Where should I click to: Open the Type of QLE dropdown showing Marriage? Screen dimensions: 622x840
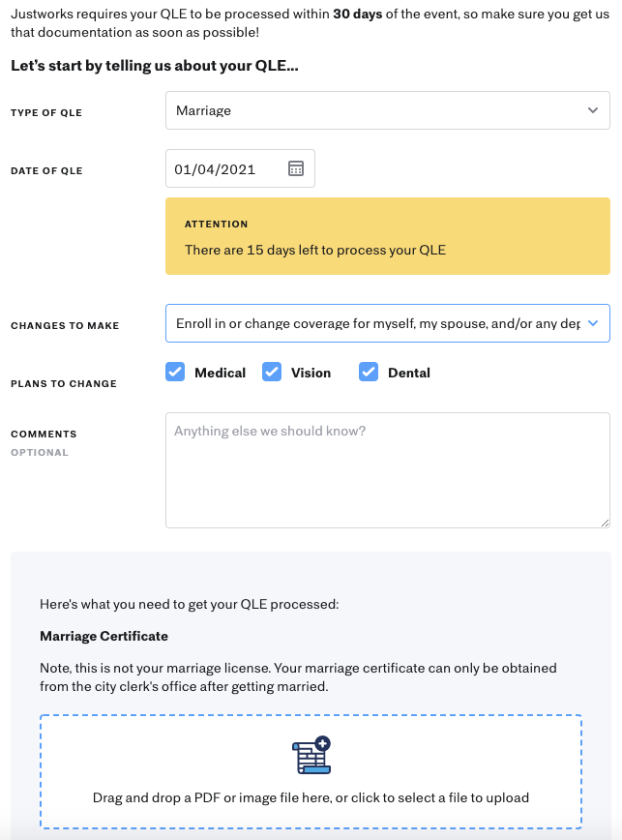pos(387,110)
